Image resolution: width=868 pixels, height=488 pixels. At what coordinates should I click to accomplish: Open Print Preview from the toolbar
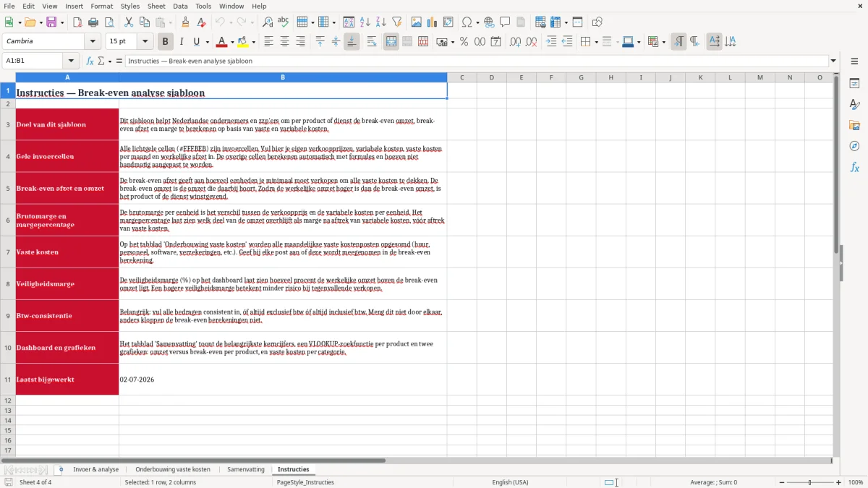pos(109,22)
